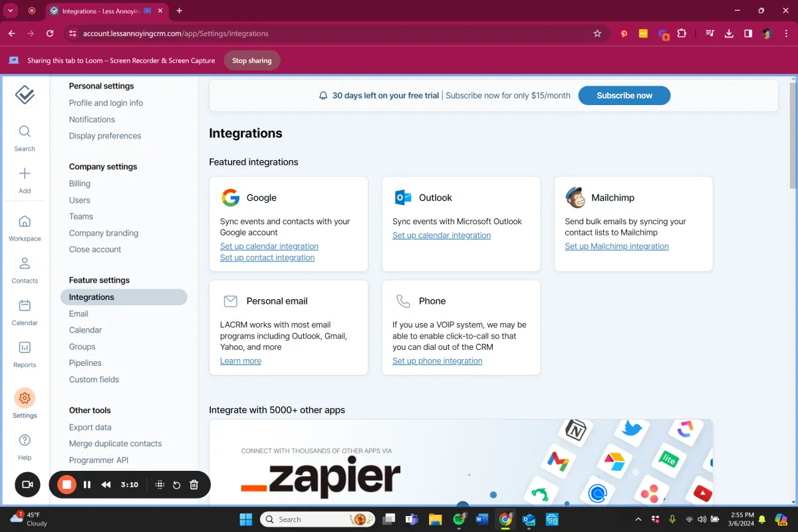This screenshot has height=532, width=798.
Task: Open Programmer API tool
Action: tap(98, 460)
